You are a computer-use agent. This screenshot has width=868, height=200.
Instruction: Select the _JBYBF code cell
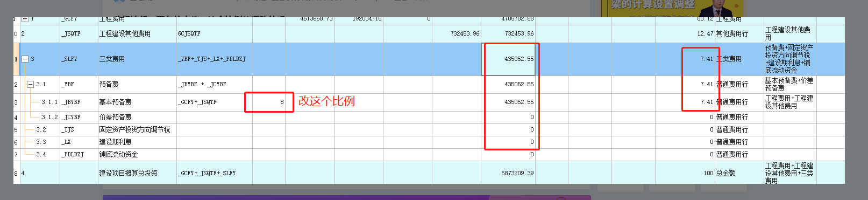[79, 102]
